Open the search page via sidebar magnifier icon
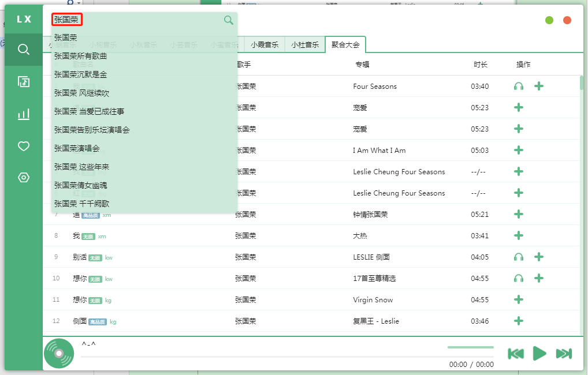Viewport: 588px width, 375px height. pyautogui.click(x=23, y=49)
